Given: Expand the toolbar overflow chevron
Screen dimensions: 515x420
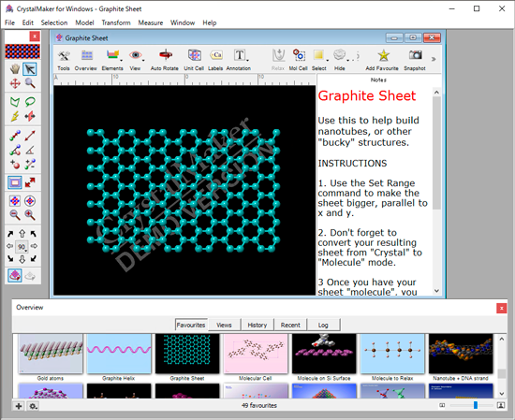Looking at the screenshot, I should click(434, 59).
